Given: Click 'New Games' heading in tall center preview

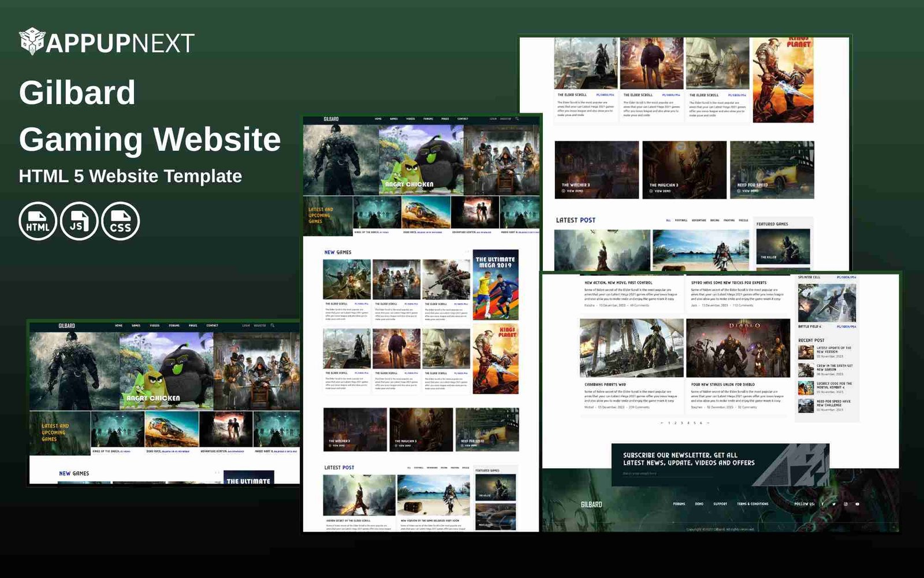Looking at the screenshot, I should coord(338,253).
